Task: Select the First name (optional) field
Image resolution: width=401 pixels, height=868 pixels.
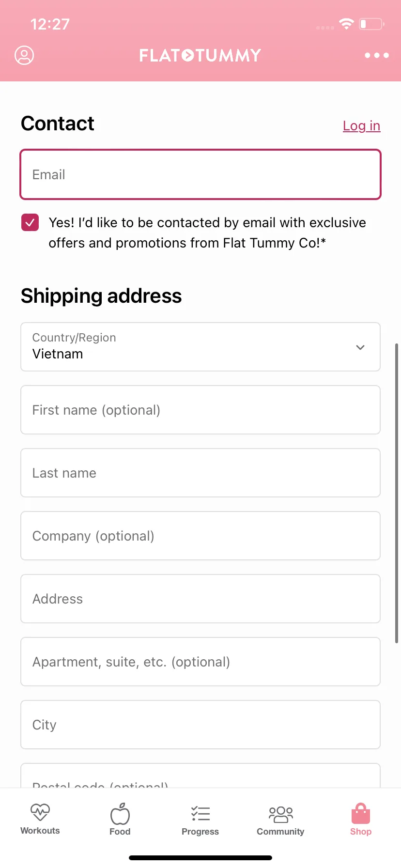Action: (x=200, y=410)
